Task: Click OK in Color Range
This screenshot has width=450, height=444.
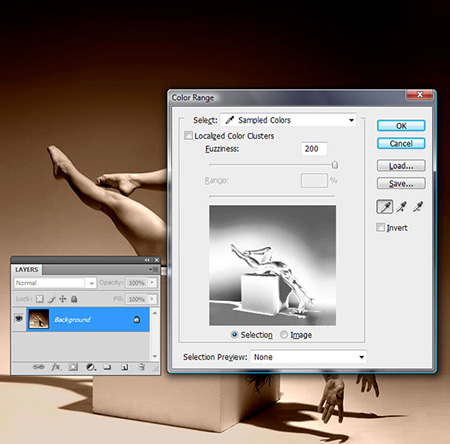Action: click(401, 126)
